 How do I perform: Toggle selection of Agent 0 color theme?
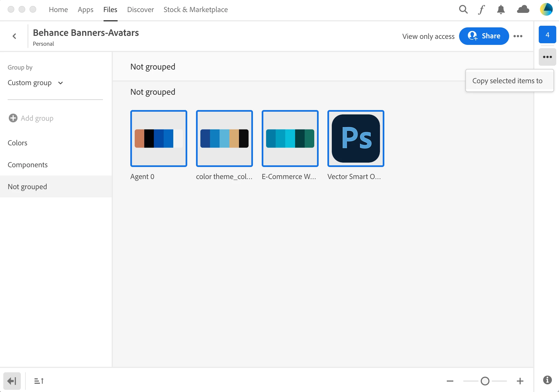point(159,139)
